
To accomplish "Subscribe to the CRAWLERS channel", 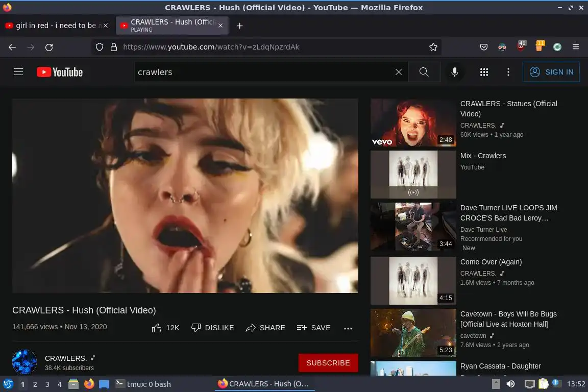I will pyautogui.click(x=328, y=363).
